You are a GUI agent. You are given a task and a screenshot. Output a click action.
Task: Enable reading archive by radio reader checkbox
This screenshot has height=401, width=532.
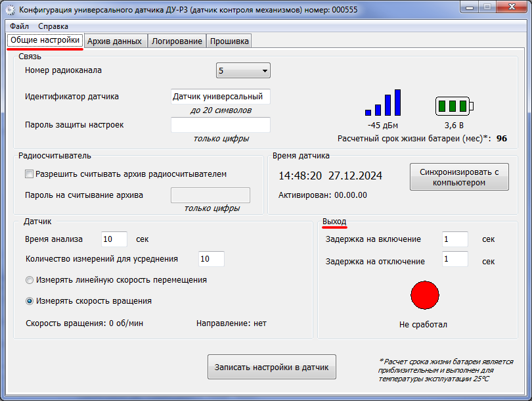[29, 174]
